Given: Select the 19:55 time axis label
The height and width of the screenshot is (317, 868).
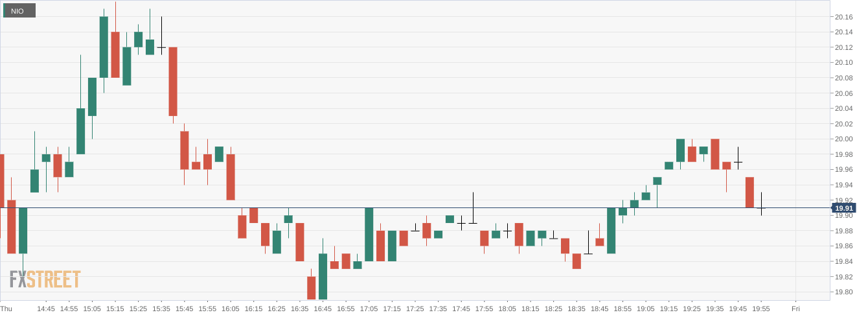Looking at the screenshot, I should coord(761,309).
